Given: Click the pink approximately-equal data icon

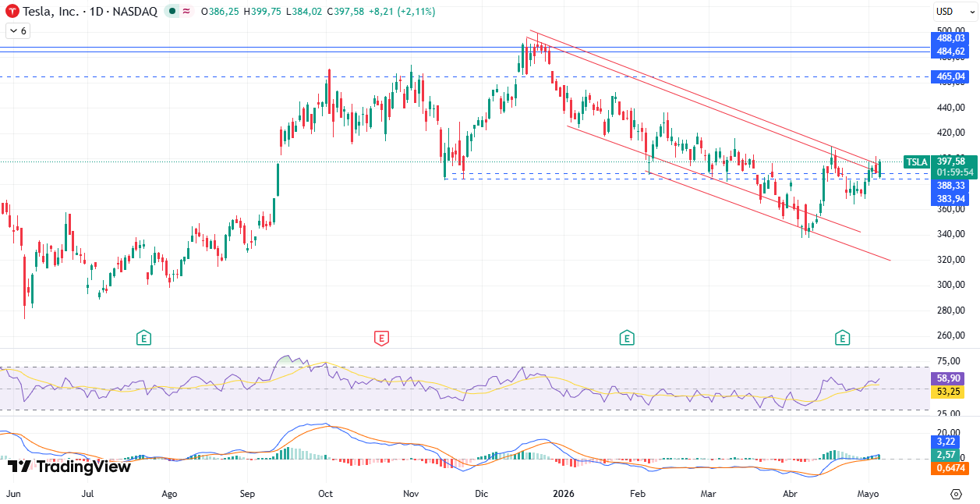Looking at the screenshot, I should tap(186, 12).
